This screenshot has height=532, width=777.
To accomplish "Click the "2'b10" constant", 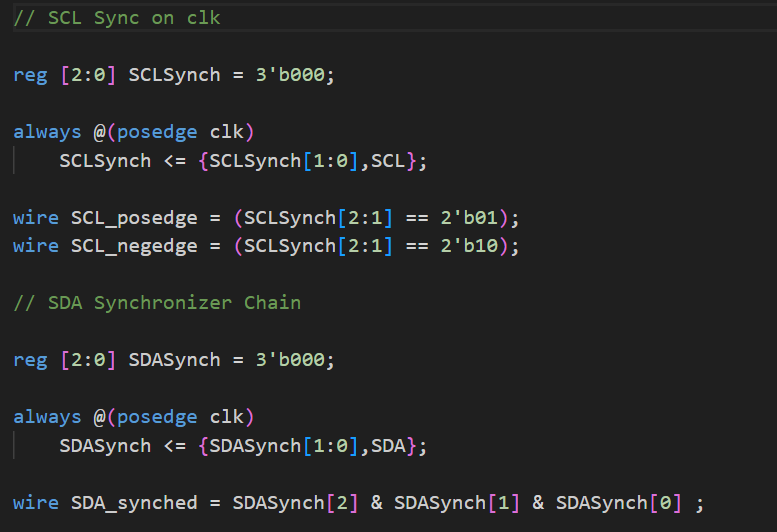I will 469,246.
